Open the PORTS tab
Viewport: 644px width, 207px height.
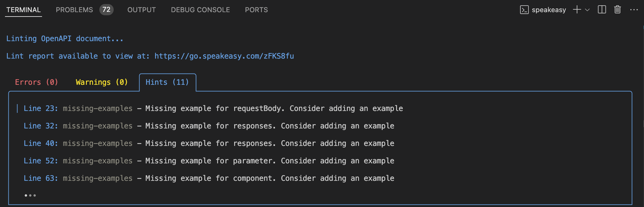pyautogui.click(x=256, y=10)
